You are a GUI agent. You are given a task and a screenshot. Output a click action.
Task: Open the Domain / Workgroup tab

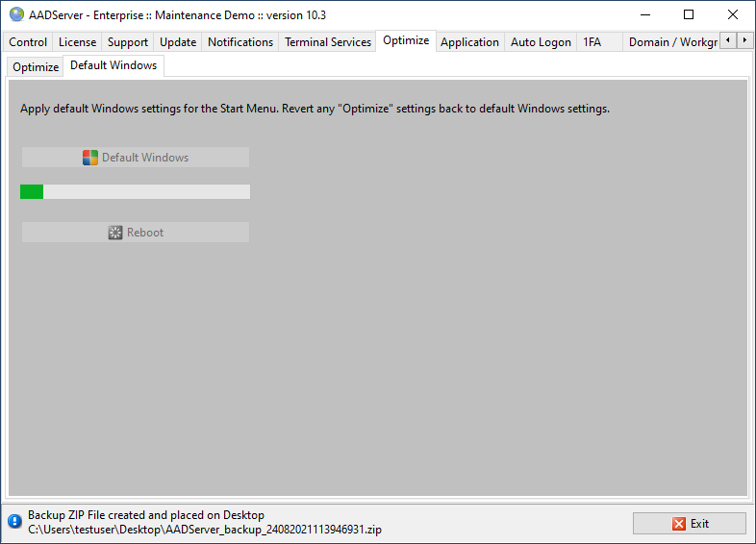coord(672,42)
